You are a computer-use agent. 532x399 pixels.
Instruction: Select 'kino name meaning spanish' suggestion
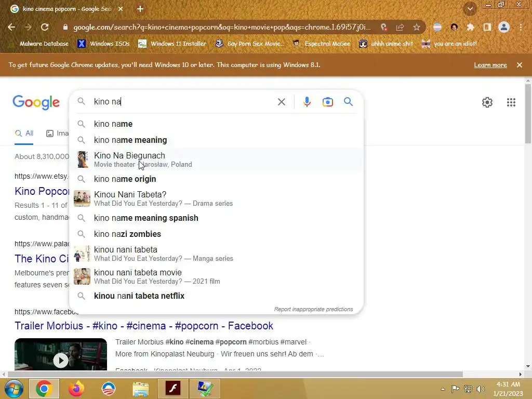(x=216, y=218)
